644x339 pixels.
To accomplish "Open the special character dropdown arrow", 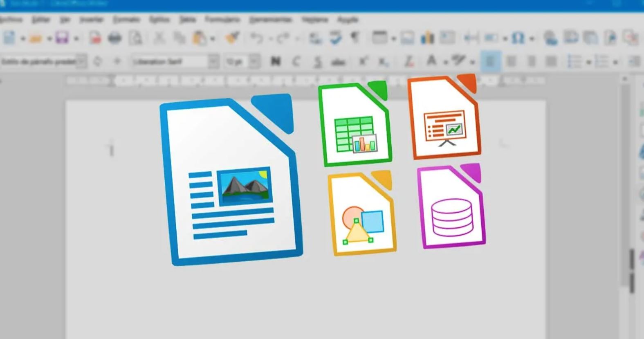I will pyautogui.click(x=532, y=39).
